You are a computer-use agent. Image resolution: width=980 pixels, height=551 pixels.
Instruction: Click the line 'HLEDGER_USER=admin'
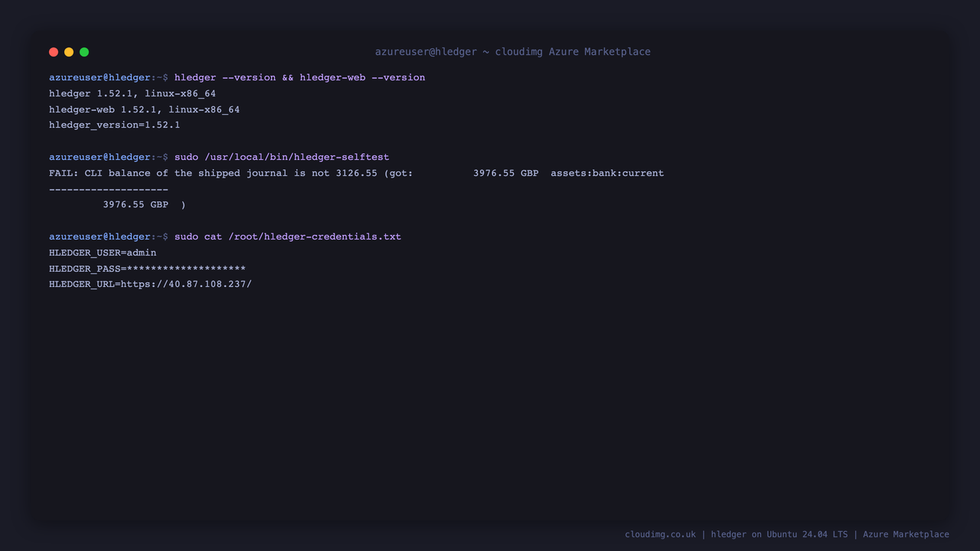[x=103, y=253]
